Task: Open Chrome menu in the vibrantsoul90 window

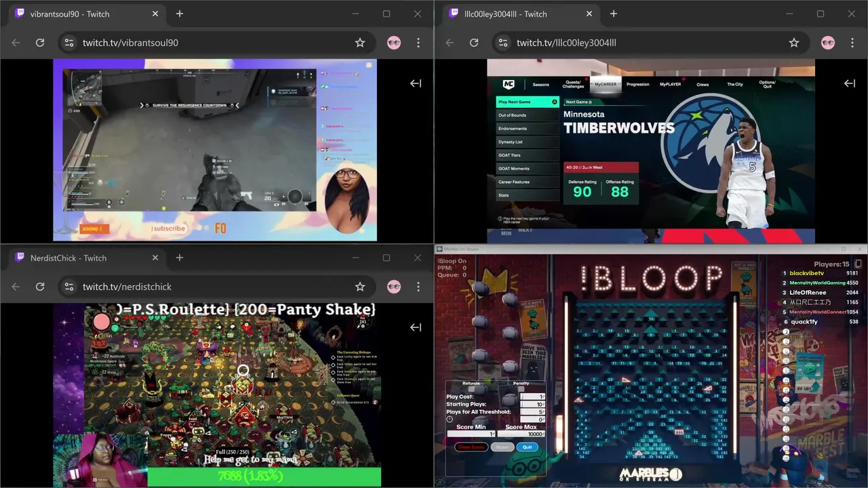Action: click(418, 43)
